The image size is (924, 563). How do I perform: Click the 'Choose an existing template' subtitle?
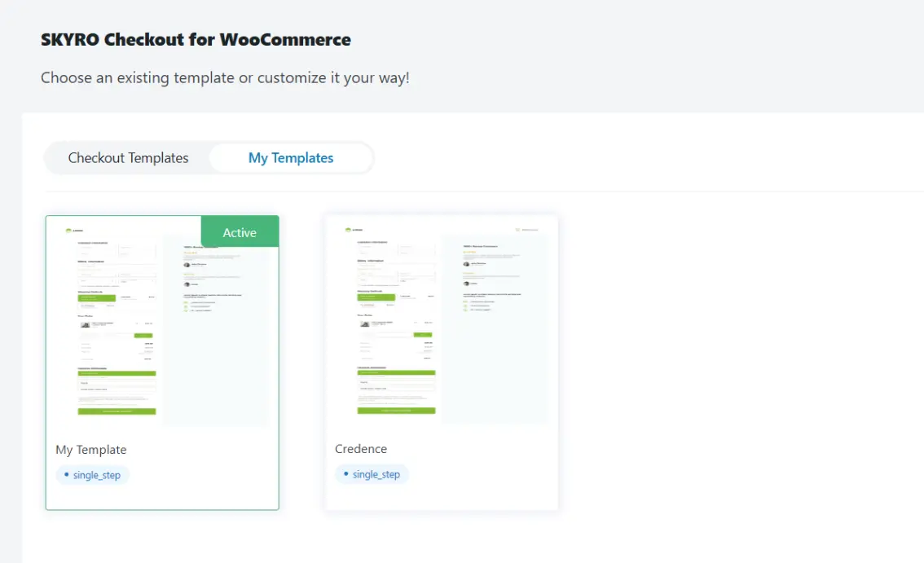click(x=225, y=79)
